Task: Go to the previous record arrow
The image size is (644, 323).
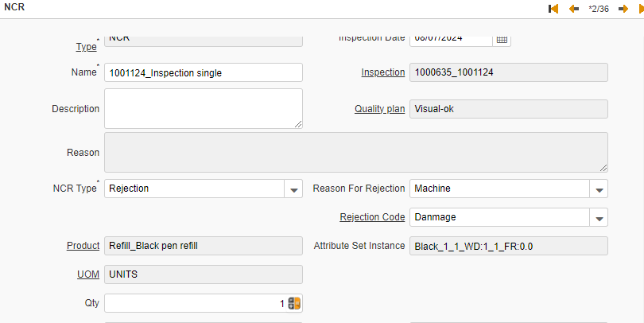Action: [x=574, y=9]
